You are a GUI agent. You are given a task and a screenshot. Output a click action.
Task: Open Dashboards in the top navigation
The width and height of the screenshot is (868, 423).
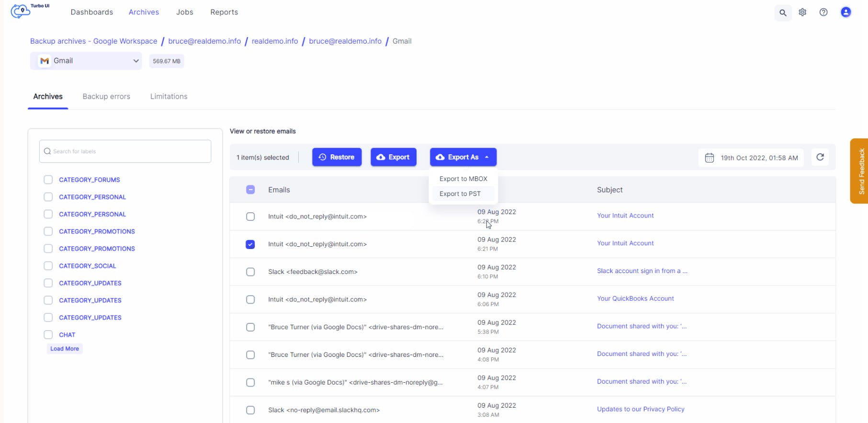92,12
